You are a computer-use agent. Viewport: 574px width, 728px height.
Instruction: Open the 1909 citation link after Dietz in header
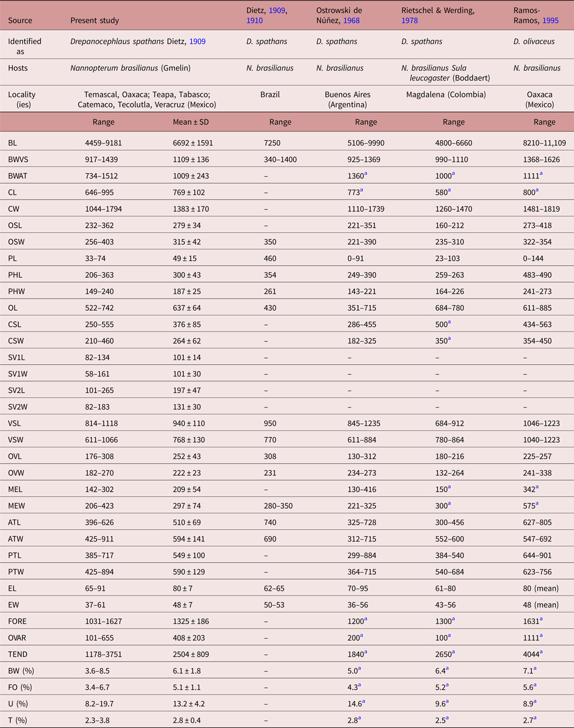(x=278, y=11)
